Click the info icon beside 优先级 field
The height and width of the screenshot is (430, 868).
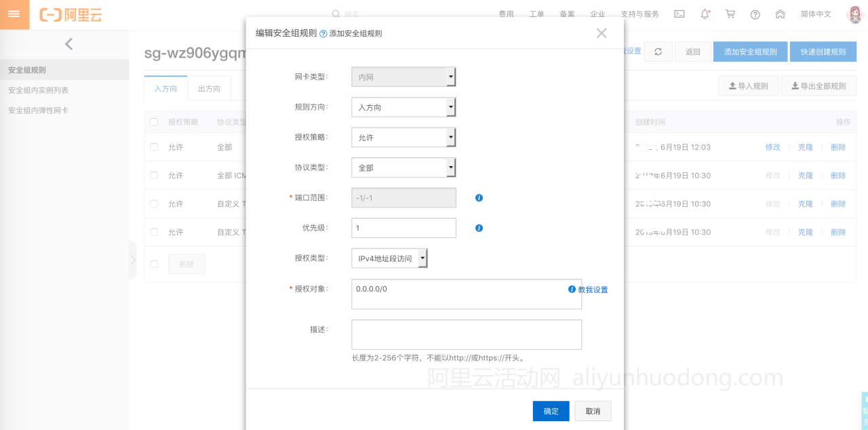click(479, 229)
